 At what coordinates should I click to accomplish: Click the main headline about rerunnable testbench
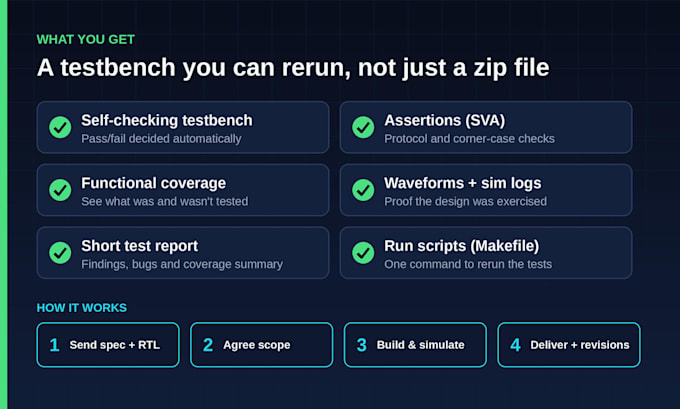[293, 68]
